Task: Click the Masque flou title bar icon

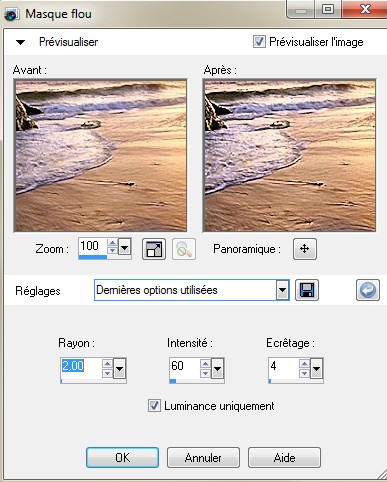Action: tap(12, 14)
